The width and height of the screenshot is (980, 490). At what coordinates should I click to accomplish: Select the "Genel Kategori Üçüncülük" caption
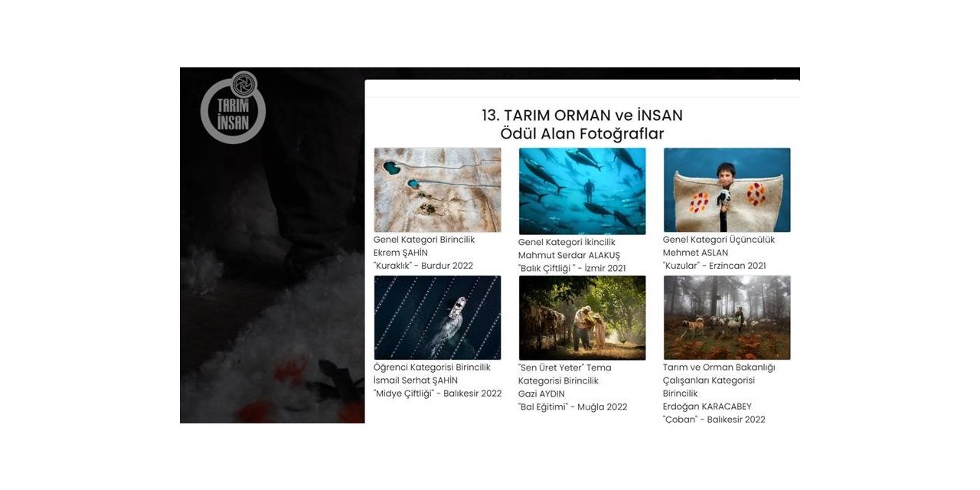(719, 239)
